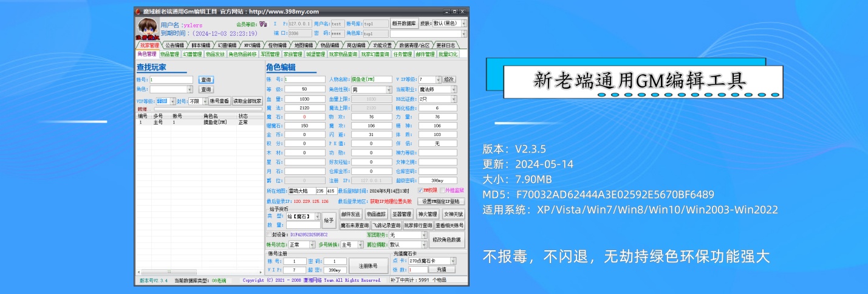Viewport: 868px width, 294px height.
Task: Switch to the 公告编辑 tab
Action: click(x=175, y=45)
